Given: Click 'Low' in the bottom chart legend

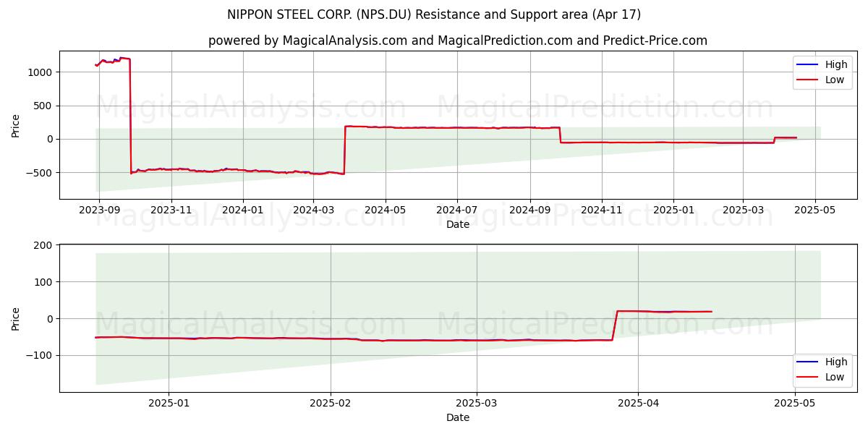Looking at the screenshot, I should [x=835, y=377].
